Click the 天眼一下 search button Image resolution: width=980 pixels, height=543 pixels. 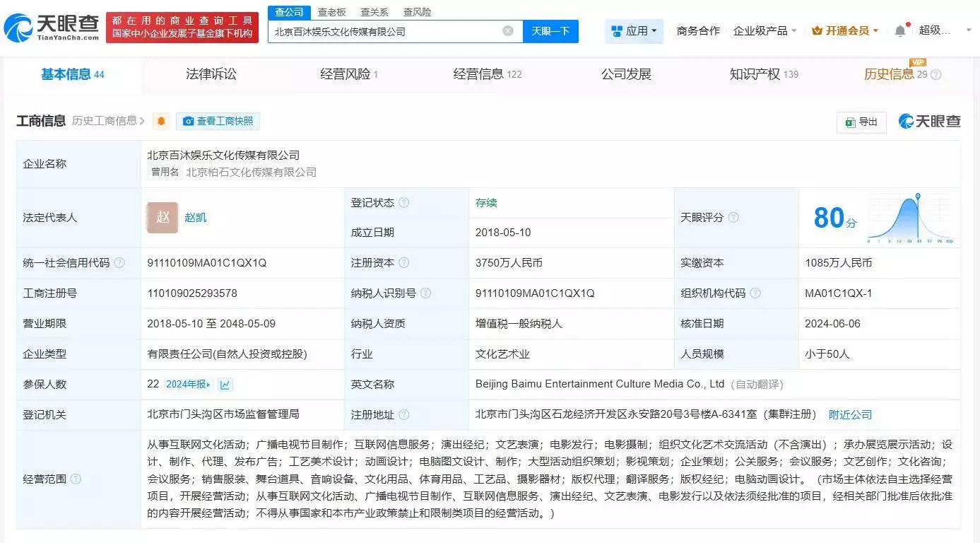tap(550, 31)
